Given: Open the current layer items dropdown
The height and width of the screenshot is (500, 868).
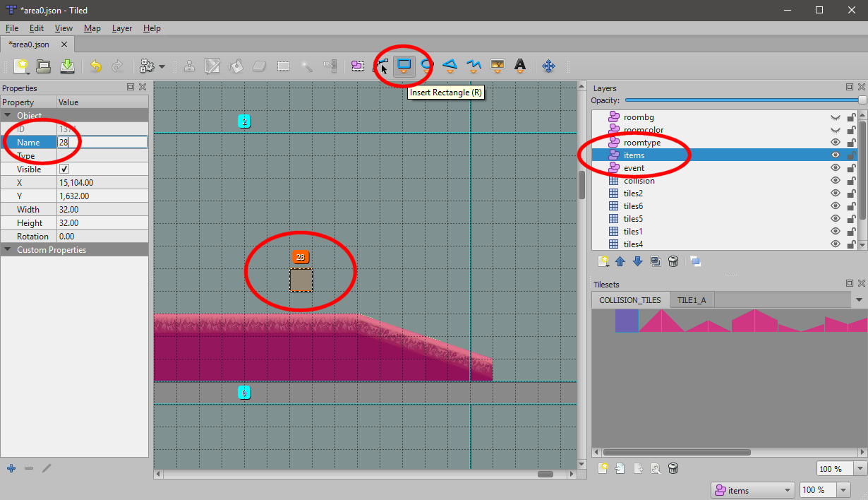Looking at the screenshot, I should 753,490.
